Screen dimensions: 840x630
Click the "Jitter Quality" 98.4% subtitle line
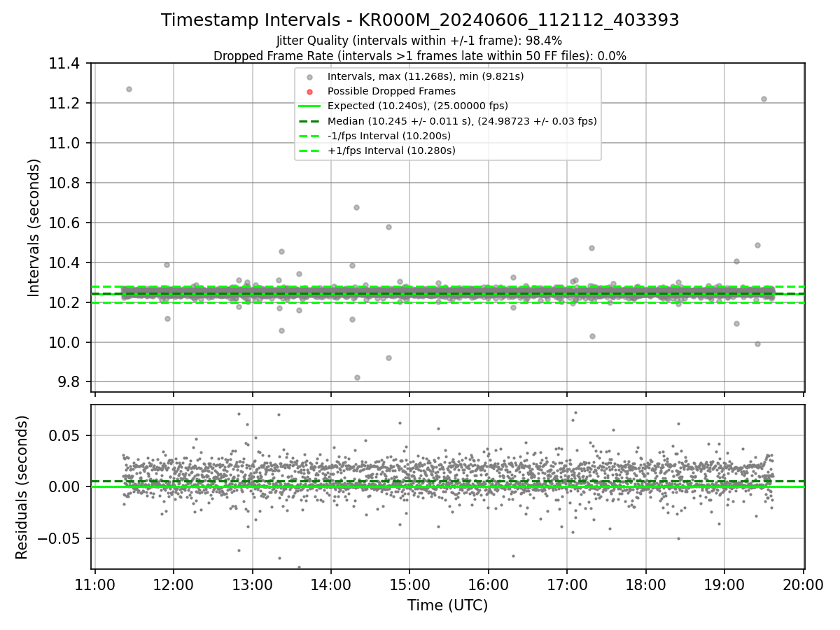click(x=419, y=41)
